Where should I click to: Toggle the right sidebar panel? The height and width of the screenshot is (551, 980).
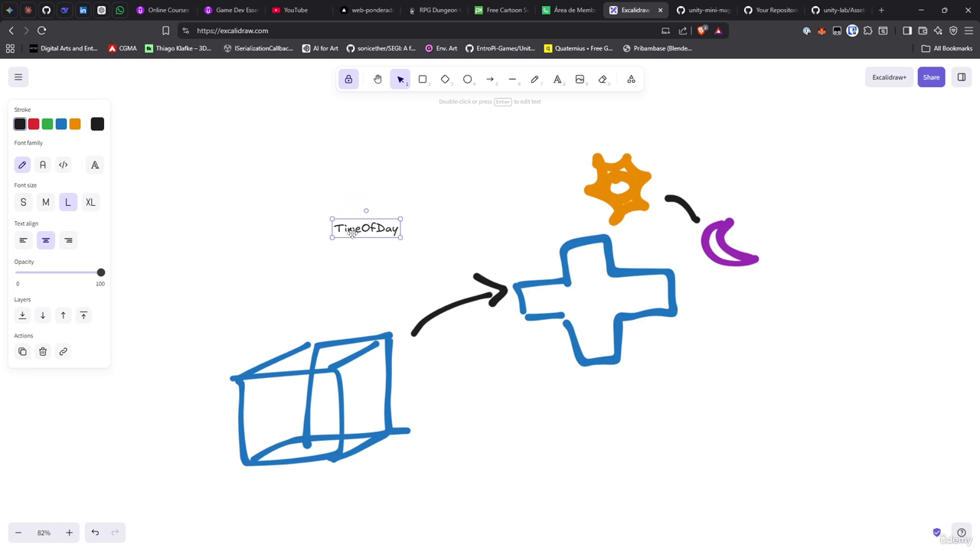[x=962, y=77]
